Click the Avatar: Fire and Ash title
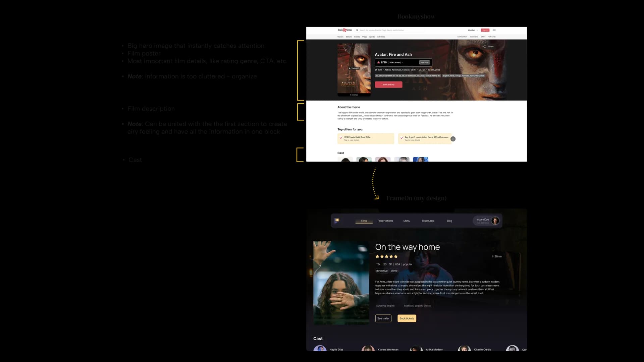Screen dimensions: 644x362 coord(393,54)
